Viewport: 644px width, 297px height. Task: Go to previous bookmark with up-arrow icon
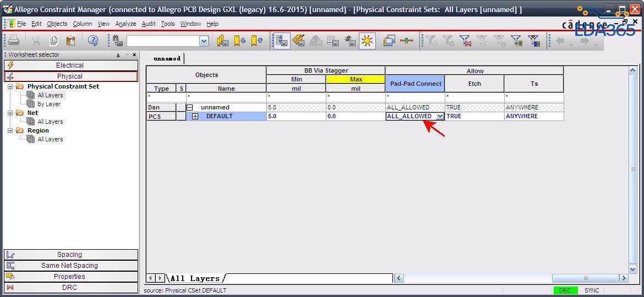pos(256,41)
